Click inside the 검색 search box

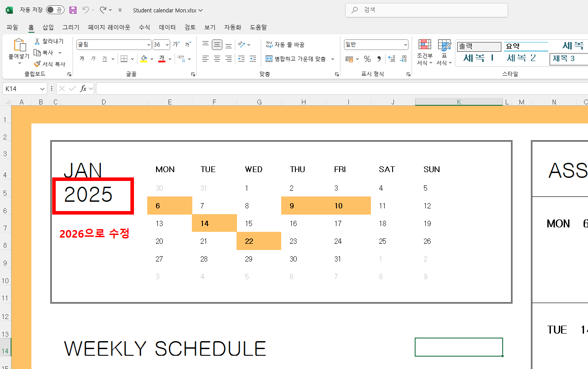(x=426, y=10)
